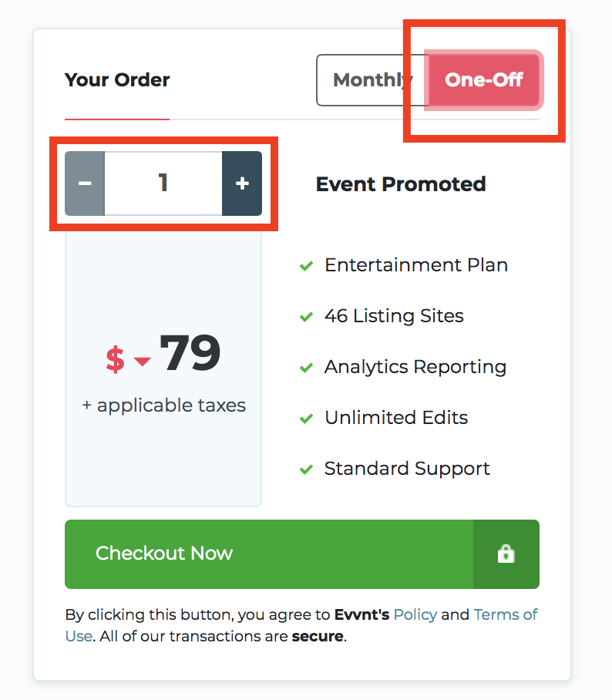This screenshot has width=612, height=700.
Task: Click the Unlimited Edits checkmark icon
Action: (x=306, y=419)
